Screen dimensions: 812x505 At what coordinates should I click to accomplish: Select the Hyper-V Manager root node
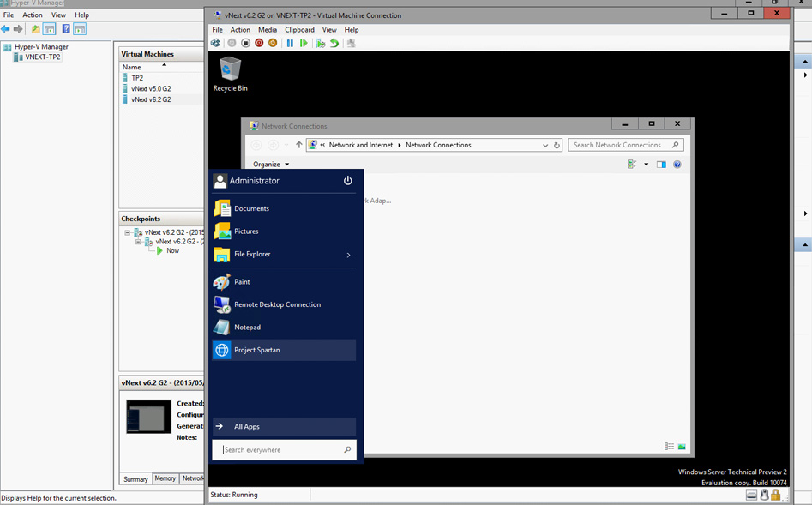click(x=36, y=46)
